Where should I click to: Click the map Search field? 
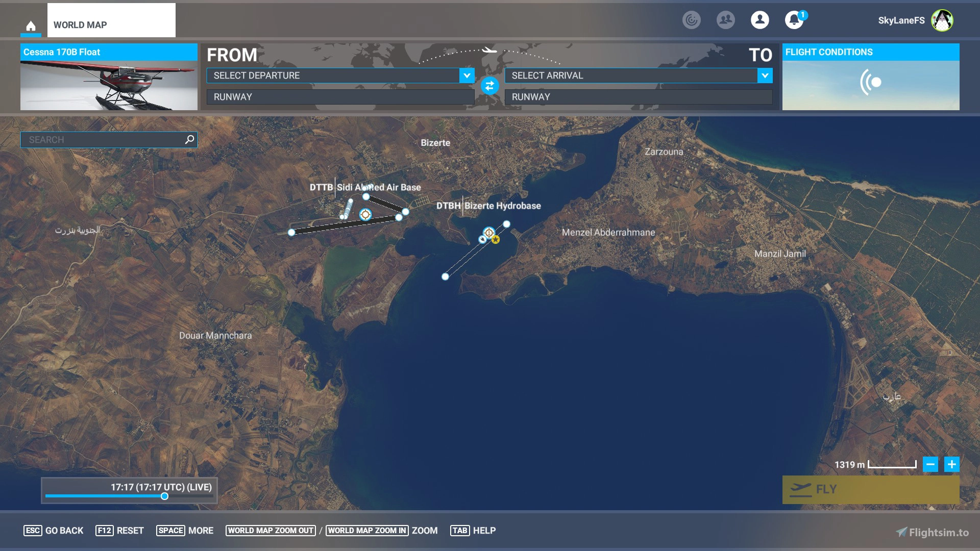109,140
